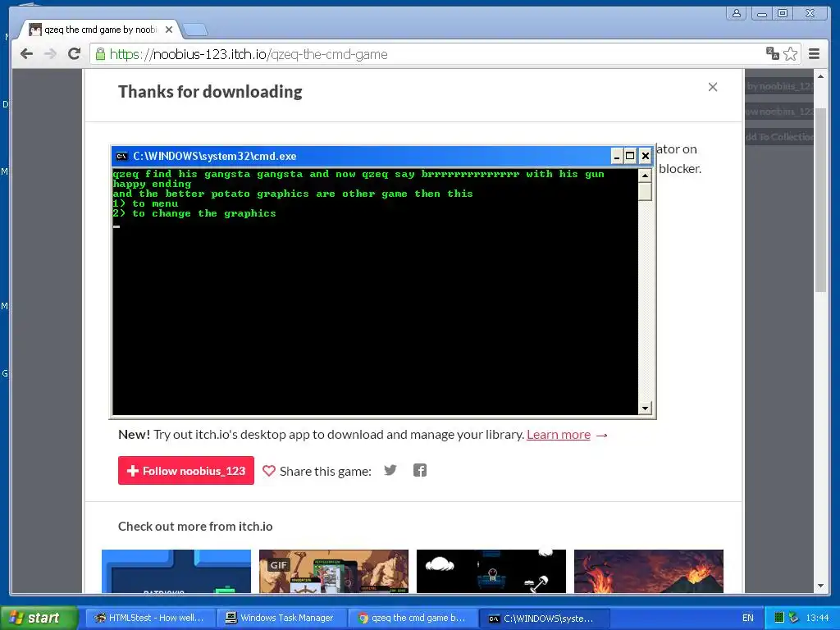The image size is (840, 630).
Task: Click cmd scrollbar up arrow
Action: pos(645,176)
